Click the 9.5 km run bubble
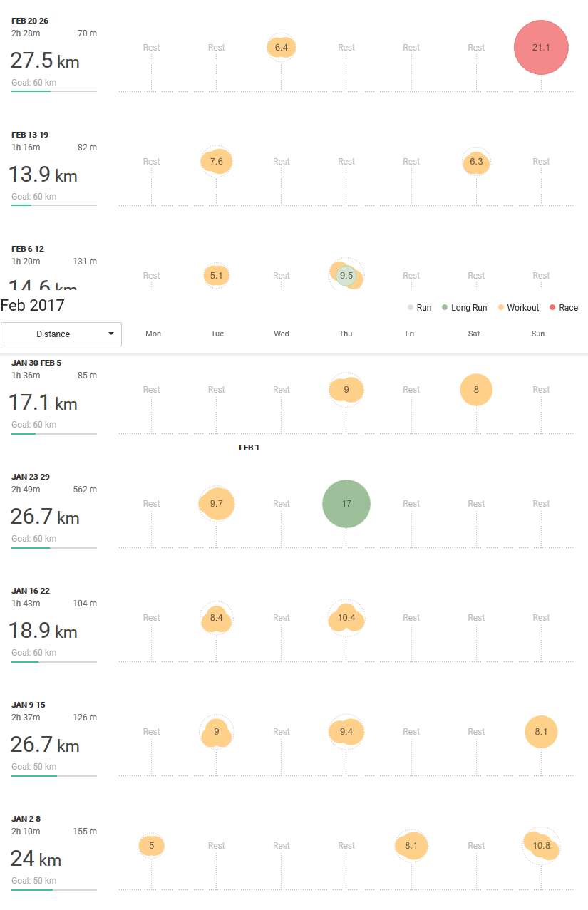Image resolution: width=588 pixels, height=910 pixels. (346, 275)
